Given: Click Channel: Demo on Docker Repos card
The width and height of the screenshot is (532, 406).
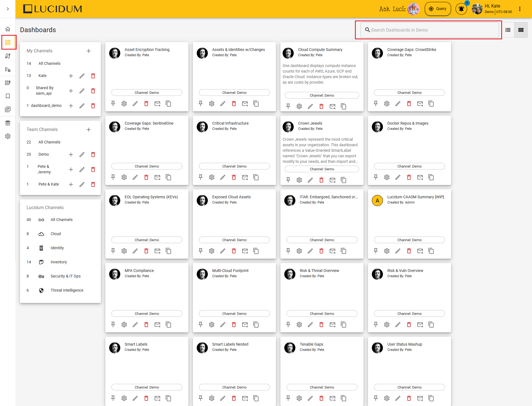Looking at the screenshot, I should [x=410, y=166].
